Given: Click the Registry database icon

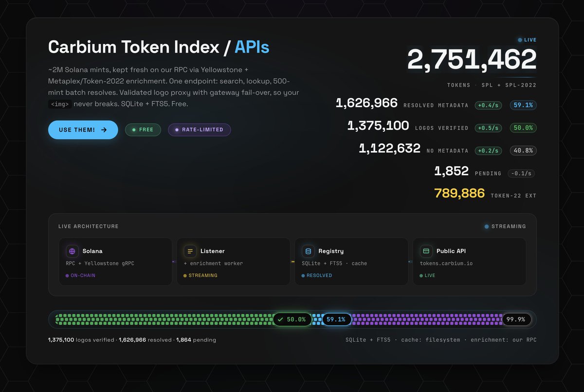Looking at the screenshot, I should click(x=308, y=251).
